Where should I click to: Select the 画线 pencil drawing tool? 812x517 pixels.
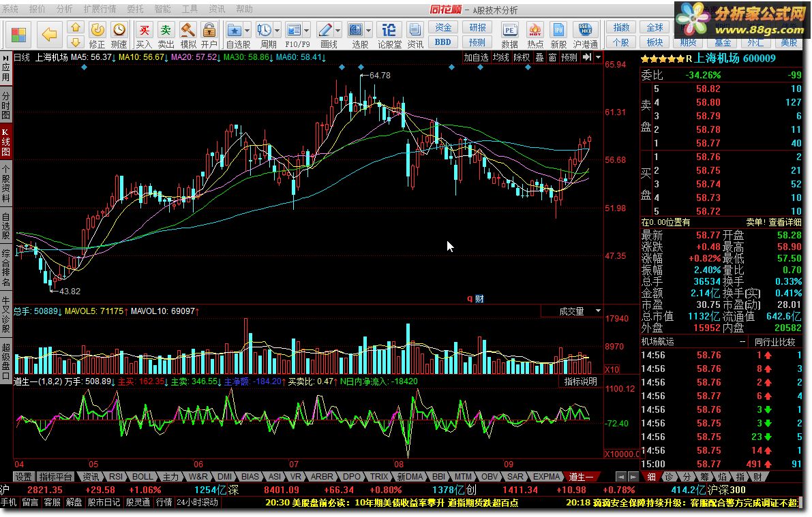[x=325, y=30]
